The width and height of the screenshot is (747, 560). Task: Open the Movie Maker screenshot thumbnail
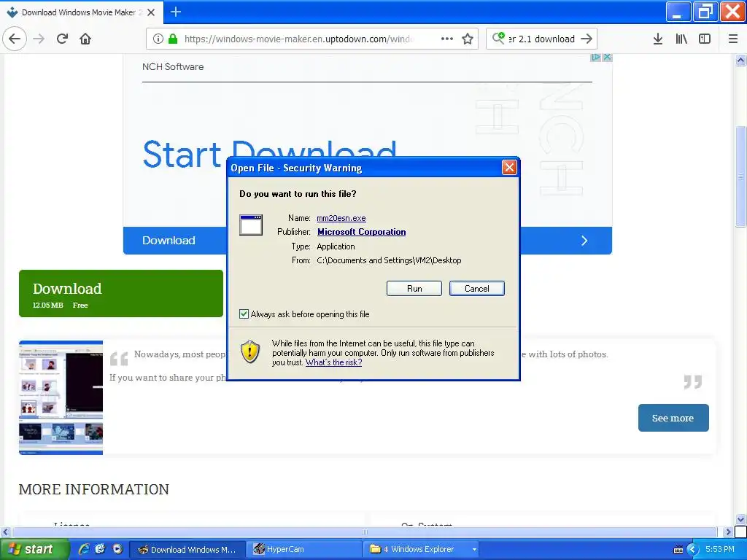tap(61, 397)
